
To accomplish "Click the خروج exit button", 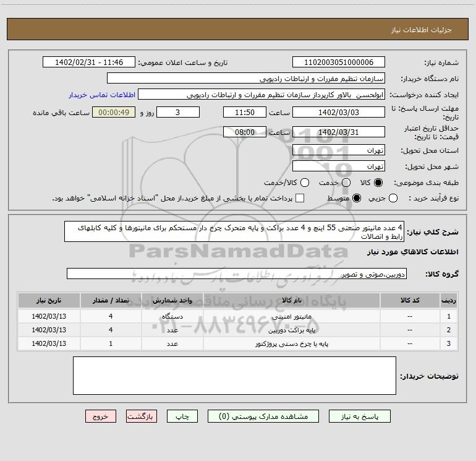I will [101, 416].
